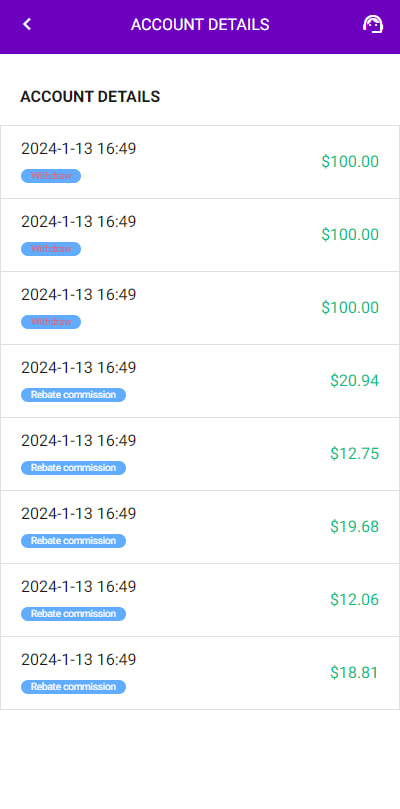
Task: Select the $20.94 rebate commission entry
Action: point(200,381)
